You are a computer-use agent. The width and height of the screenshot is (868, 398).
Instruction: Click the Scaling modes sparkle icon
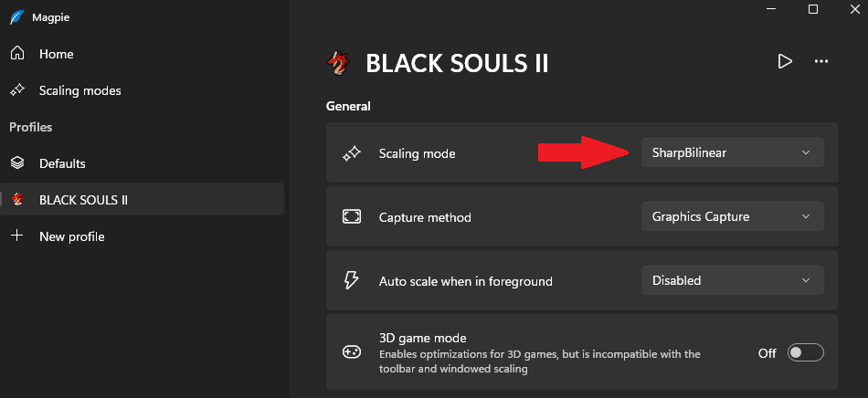[16, 90]
